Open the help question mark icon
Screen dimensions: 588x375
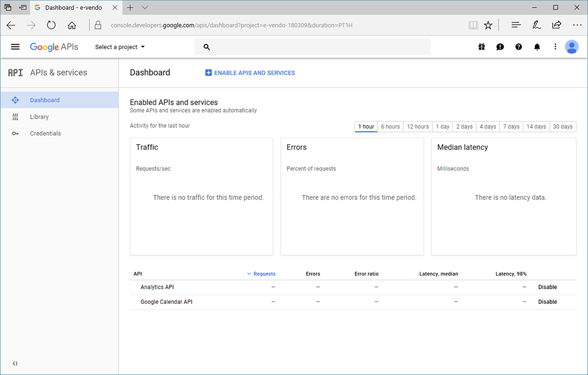(518, 47)
